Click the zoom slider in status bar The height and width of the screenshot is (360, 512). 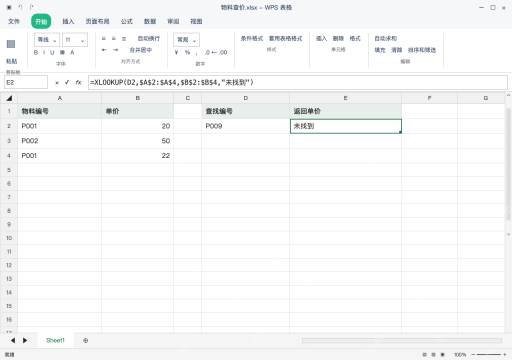coord(489,355)
